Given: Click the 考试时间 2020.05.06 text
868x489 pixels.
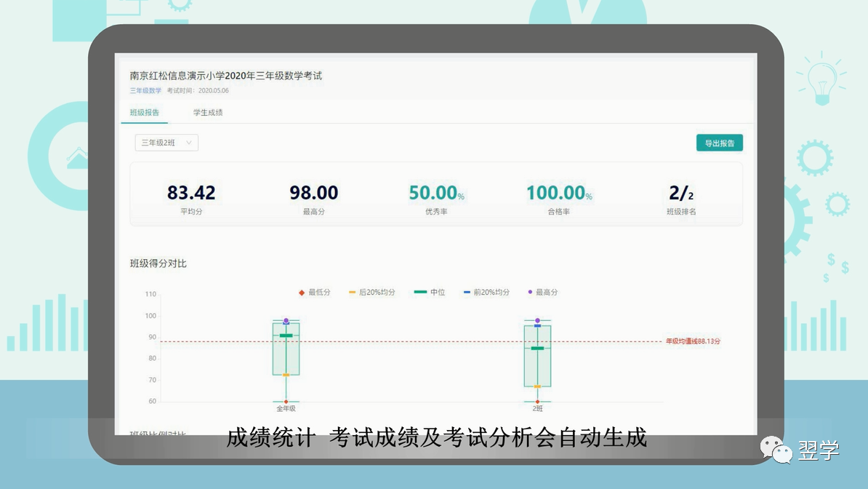Looking at the screenshot, I should click(x=198, y=90).
